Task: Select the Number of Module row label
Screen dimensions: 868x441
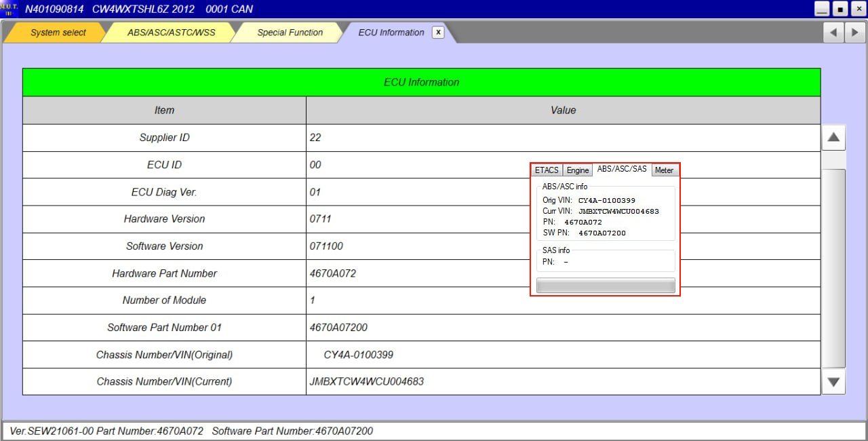Action: pos(164,301)
